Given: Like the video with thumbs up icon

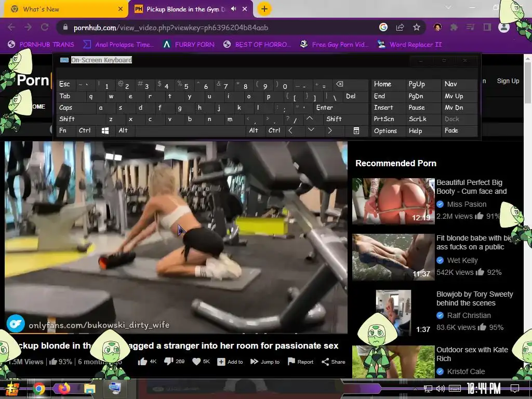Looking at the screenshot, I should pyautogui.click(x=142, y=362).
